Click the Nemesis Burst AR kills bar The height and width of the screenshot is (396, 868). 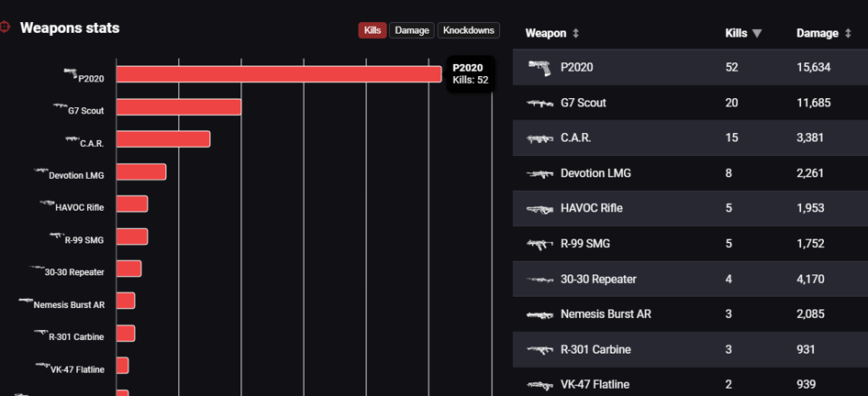pos(126,301)
